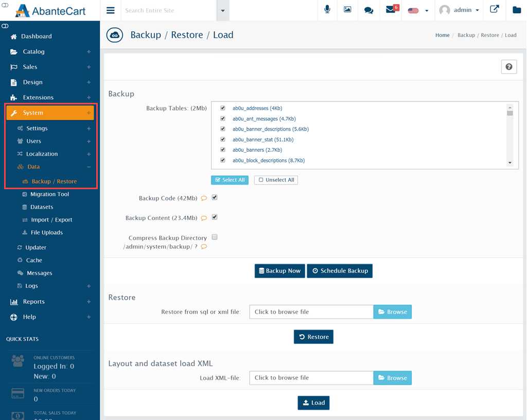Uncheck the ab0u_banner_stat table checkbox
527x420 pixels.
point(222,139)
